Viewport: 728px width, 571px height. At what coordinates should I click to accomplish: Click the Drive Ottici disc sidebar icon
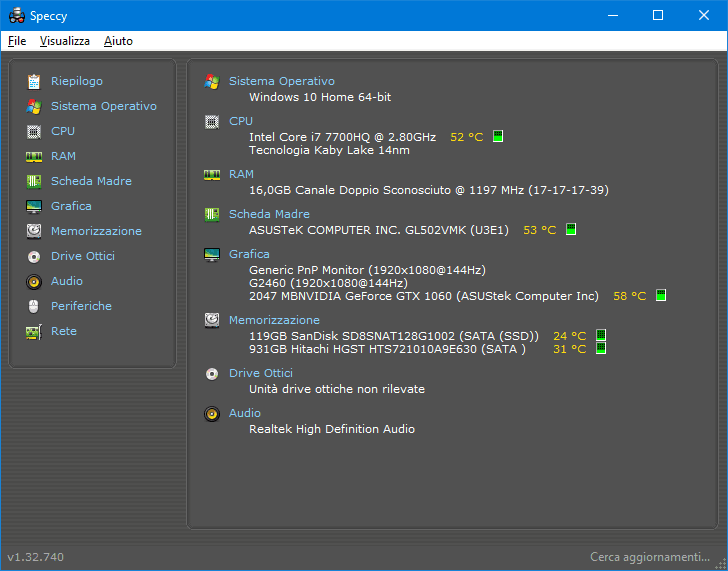coord(34,256)
